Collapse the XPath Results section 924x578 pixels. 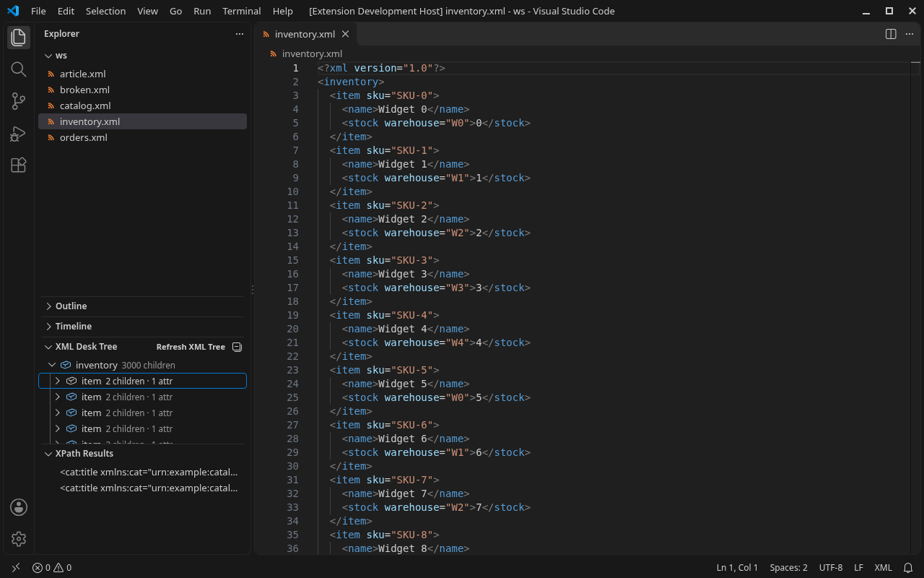point(48,454)
